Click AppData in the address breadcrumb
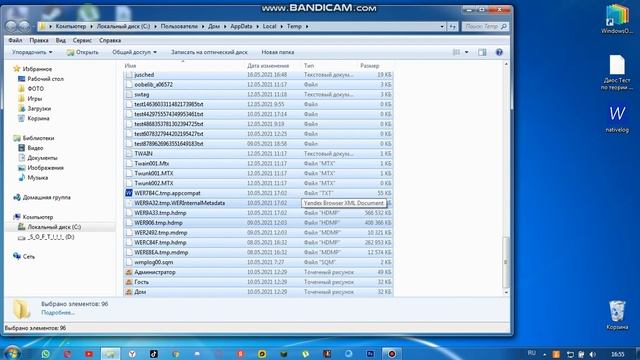 (x=241, y=27)
